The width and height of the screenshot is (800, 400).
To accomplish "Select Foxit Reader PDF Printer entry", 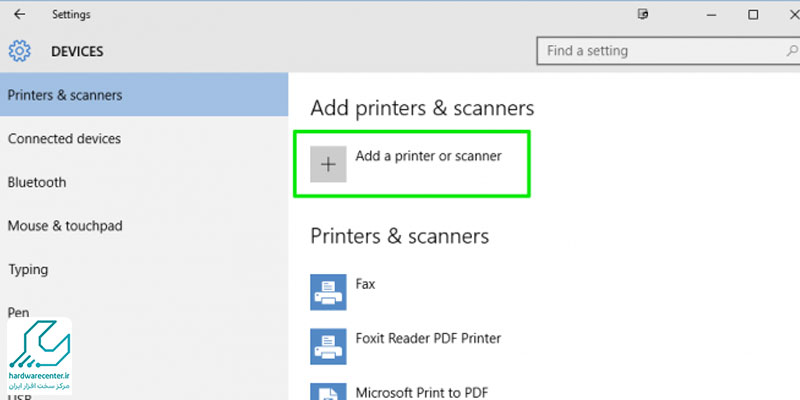I will [x=428, y=338].
